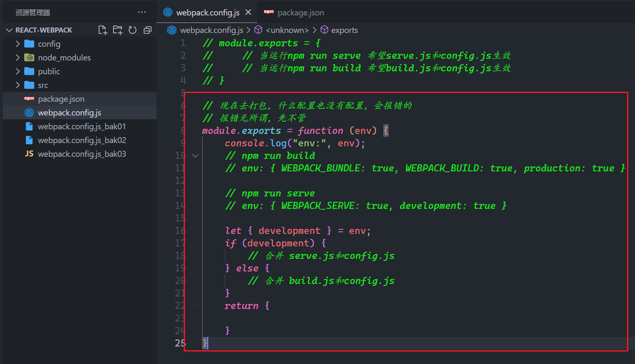Click the 'let { development } = env;' line
Screen dimensions: 635x364
click(x=298, y=231)
